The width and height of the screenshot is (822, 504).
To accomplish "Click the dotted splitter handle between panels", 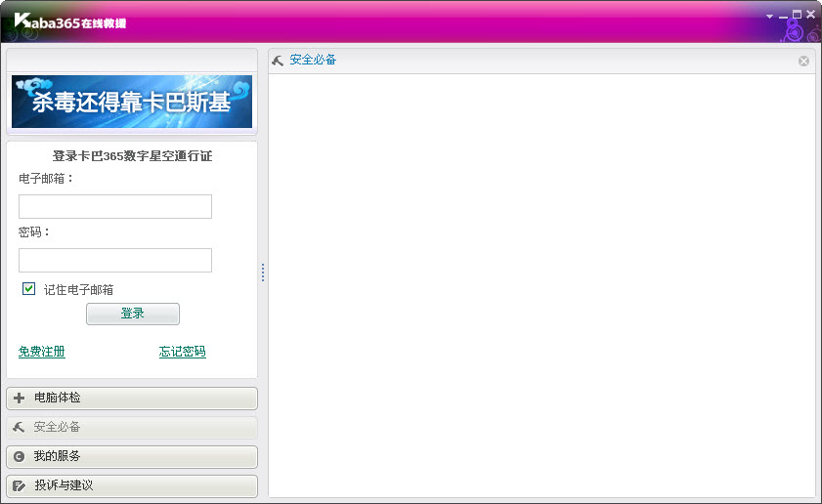I will point(263,273).
